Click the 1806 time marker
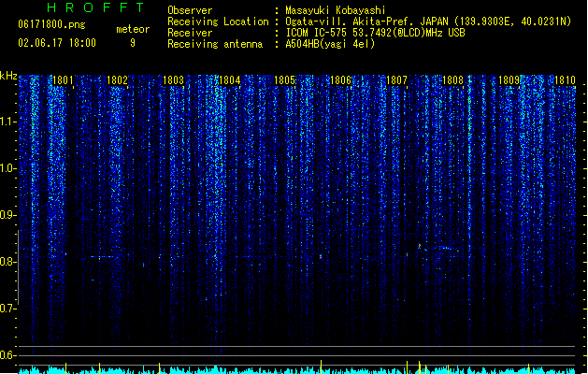 click(x=340, y=80)
